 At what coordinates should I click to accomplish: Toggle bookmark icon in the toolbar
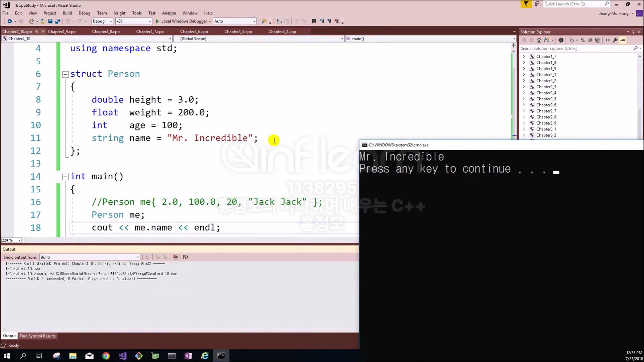point(314,21)
